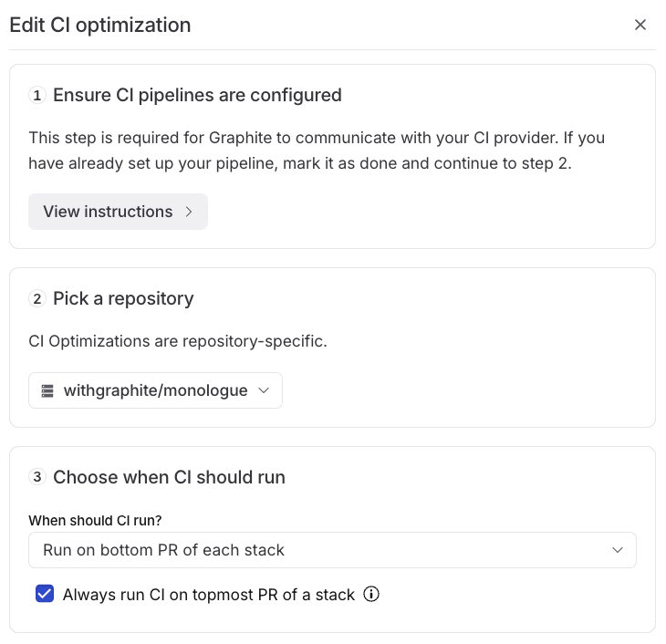666x644 pixels.
Task: Click the repository stack icon in the selector
Action: [x=47, y=390]
